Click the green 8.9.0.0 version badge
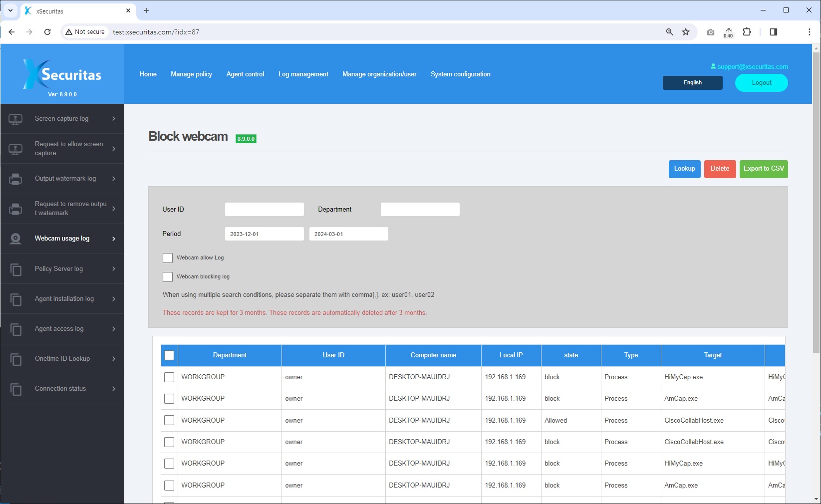Image resolution: width=821 pixels, height=504 pixels. [246, 138]
